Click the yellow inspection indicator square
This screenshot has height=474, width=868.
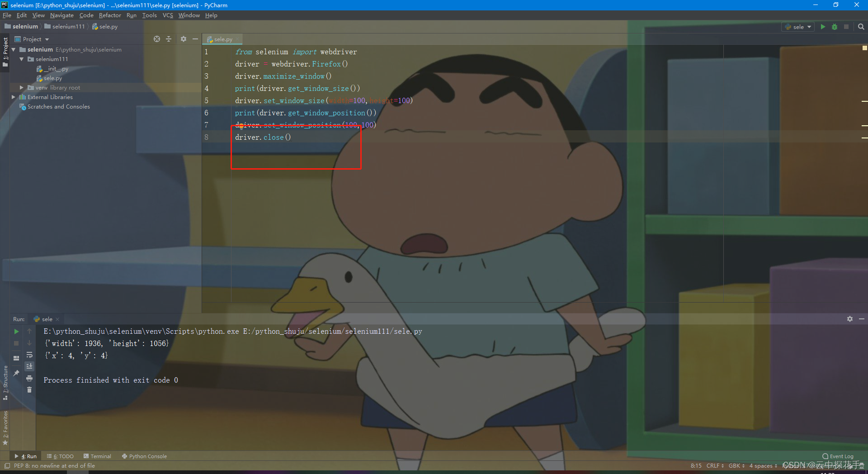[864, 47]
